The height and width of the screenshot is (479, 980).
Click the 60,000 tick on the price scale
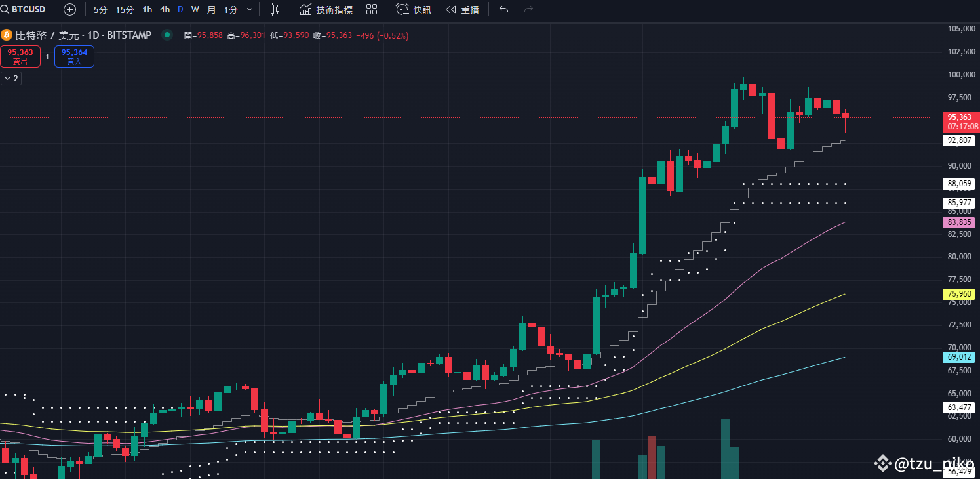(960, 438)
